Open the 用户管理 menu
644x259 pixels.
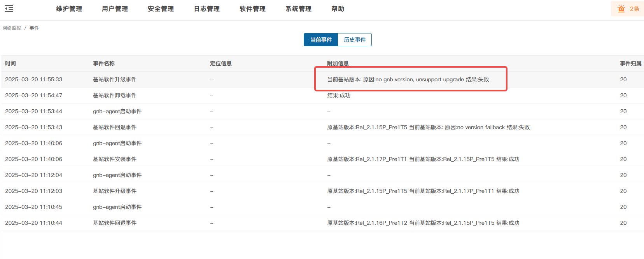115,9
